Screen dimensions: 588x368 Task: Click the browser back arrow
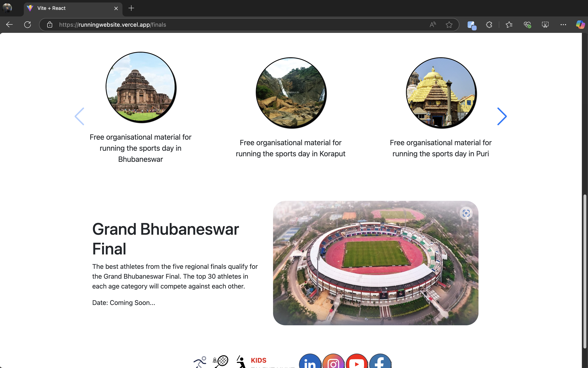[x=9, y=25]
